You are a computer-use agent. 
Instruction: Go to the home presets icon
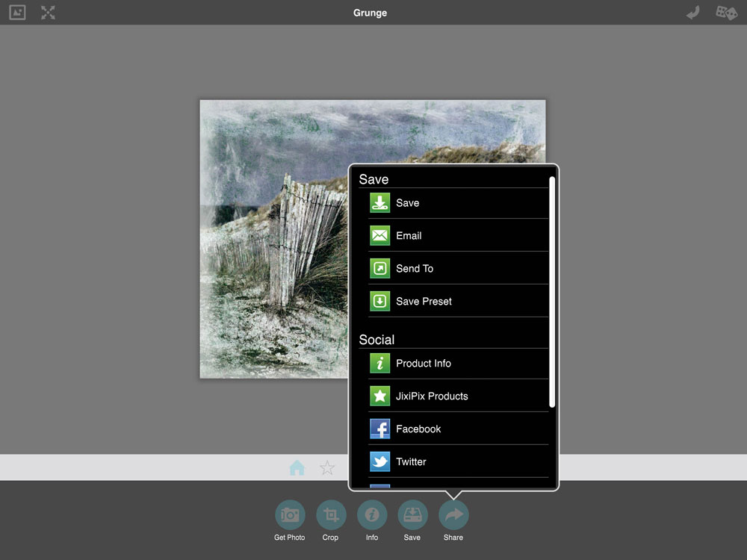297,468
